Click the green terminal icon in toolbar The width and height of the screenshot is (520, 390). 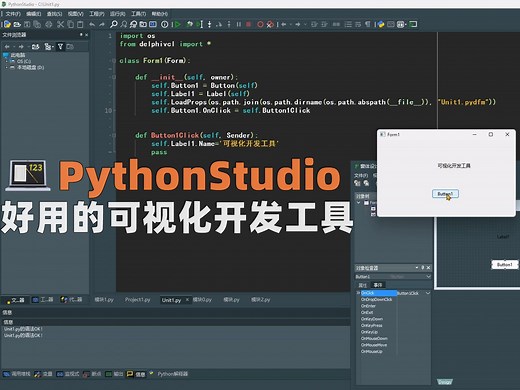(413, 24)
